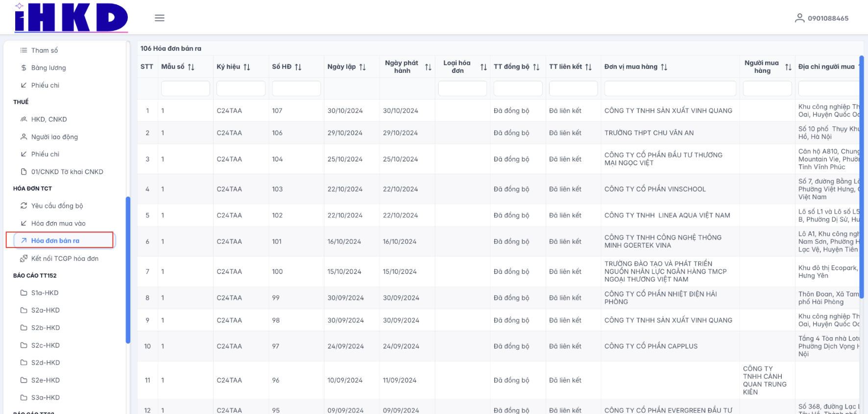The height and width of the screenshot is (414, 868).
Task: Sort by TT đồng bộ arrows
Action: point(536,67)
